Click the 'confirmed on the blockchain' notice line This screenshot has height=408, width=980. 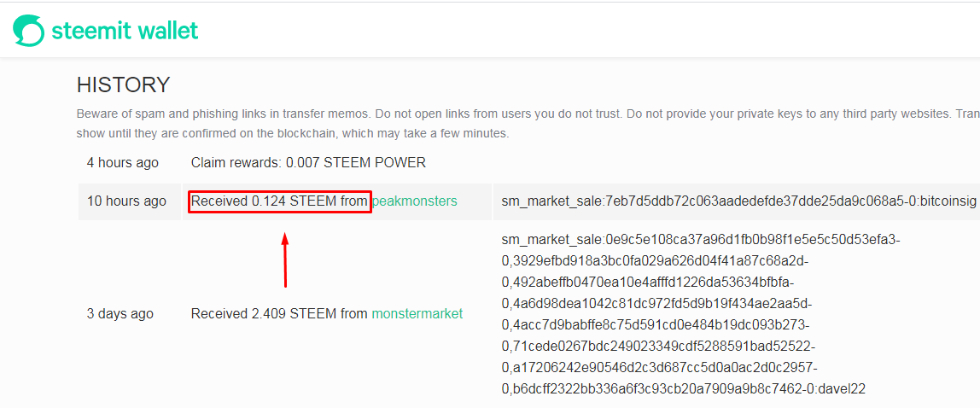point(292,134)
